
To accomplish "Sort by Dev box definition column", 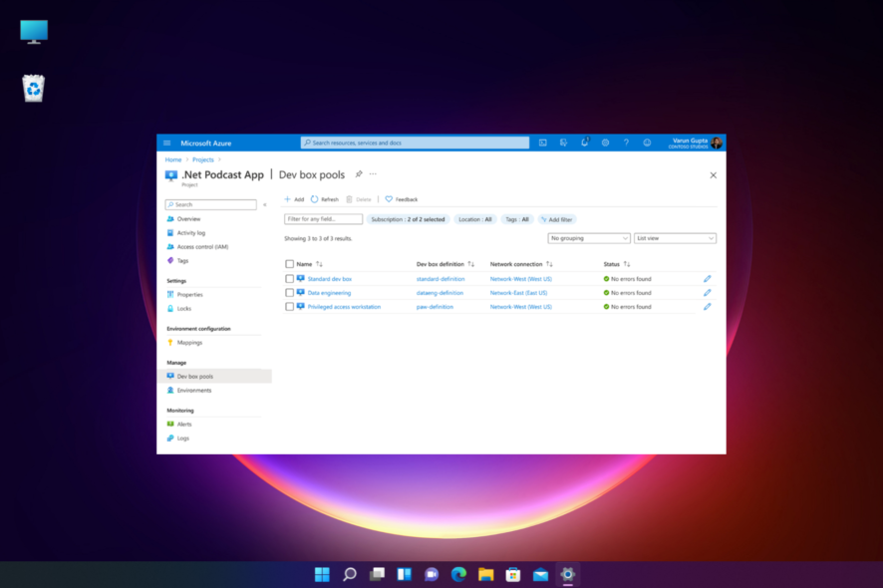I will 470,264.
